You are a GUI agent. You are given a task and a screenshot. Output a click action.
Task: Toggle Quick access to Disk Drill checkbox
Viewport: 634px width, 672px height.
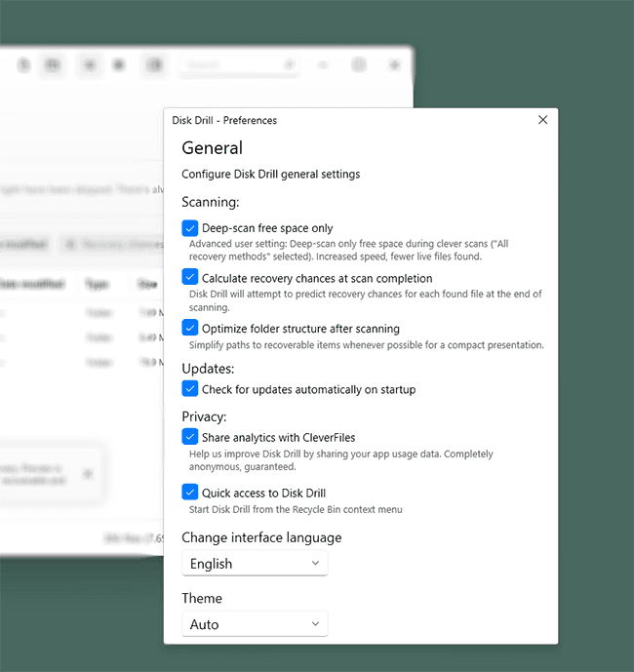[x=190, y=492]
